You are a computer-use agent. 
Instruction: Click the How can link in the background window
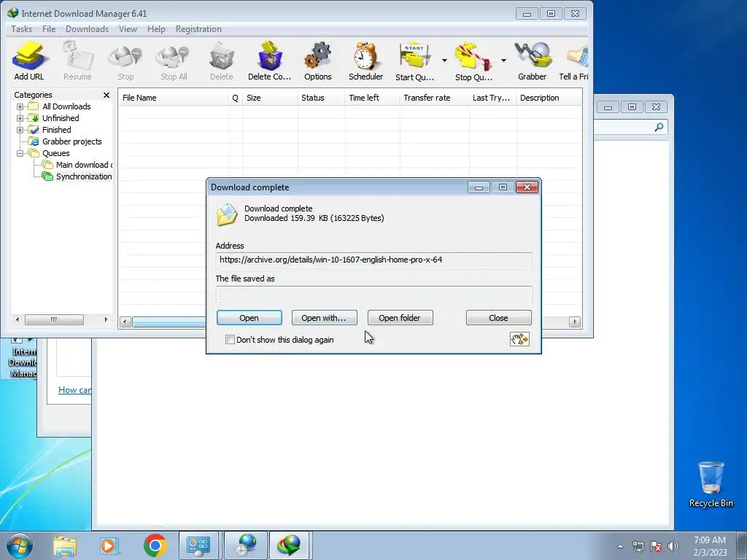[74, 390]
